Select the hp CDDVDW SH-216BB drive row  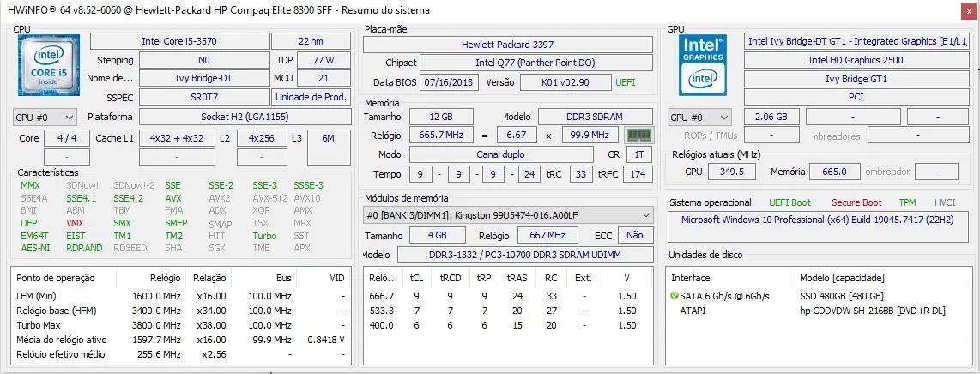point(820,311)
